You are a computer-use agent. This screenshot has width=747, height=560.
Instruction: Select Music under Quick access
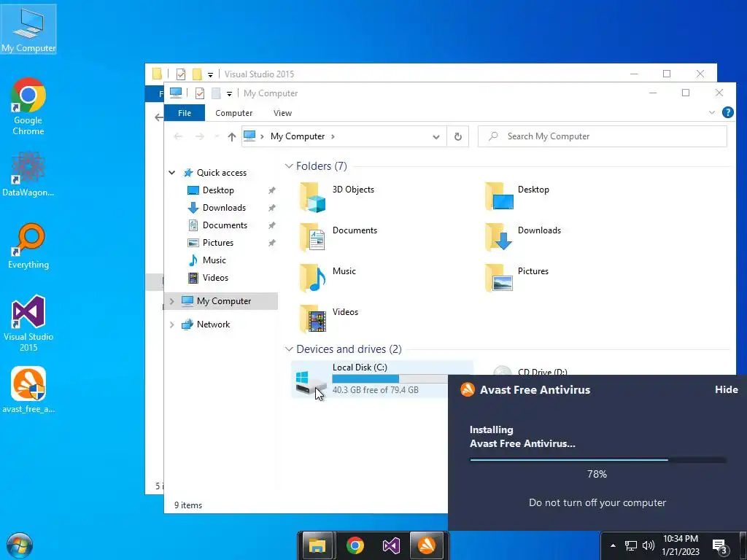214,260
